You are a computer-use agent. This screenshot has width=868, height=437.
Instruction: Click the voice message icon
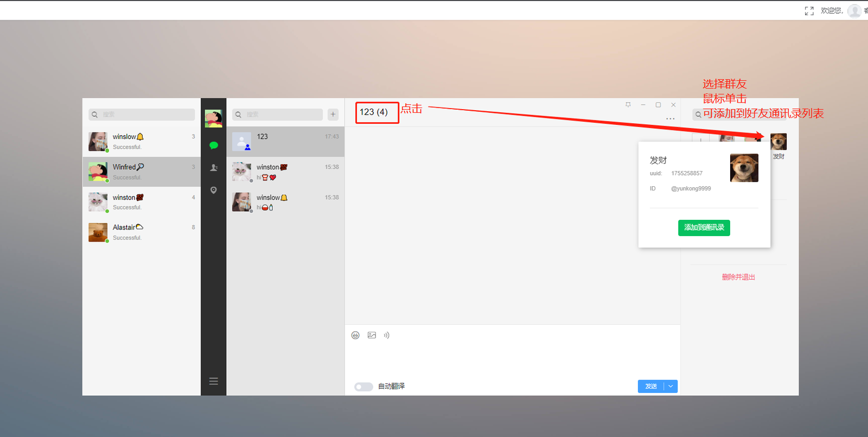tap(386, 335)
